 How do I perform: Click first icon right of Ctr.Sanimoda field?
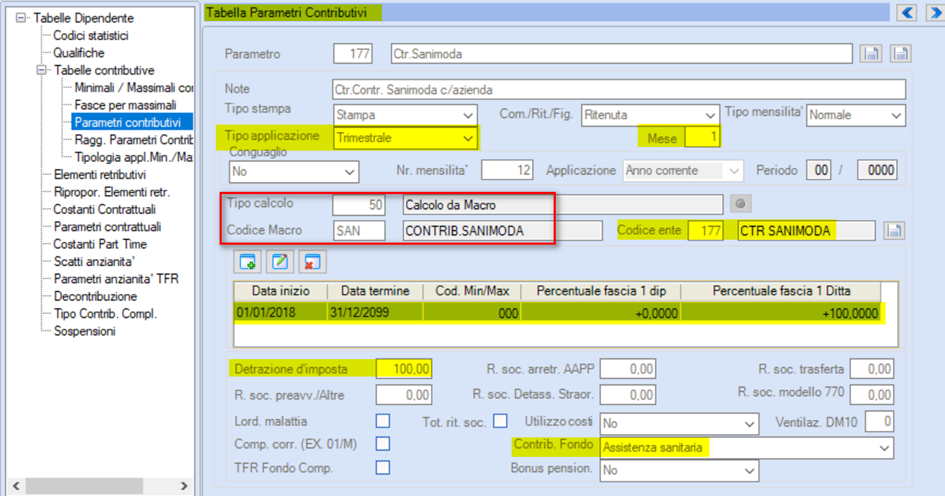tap(871, 54)
